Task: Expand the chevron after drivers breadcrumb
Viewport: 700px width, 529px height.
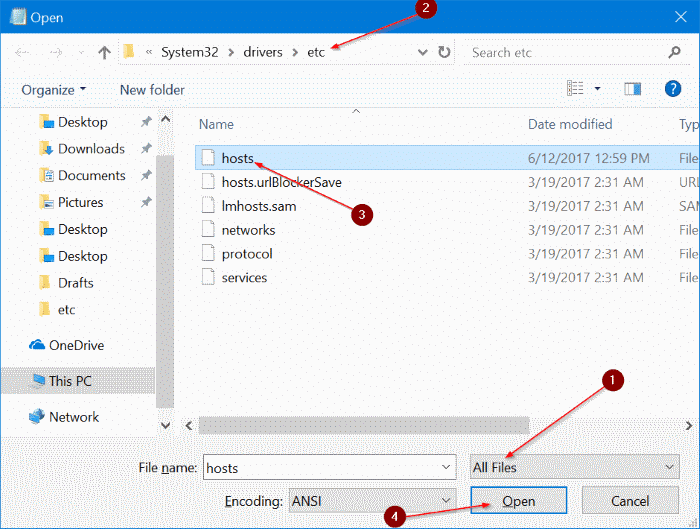Action: tap(295, 53)
